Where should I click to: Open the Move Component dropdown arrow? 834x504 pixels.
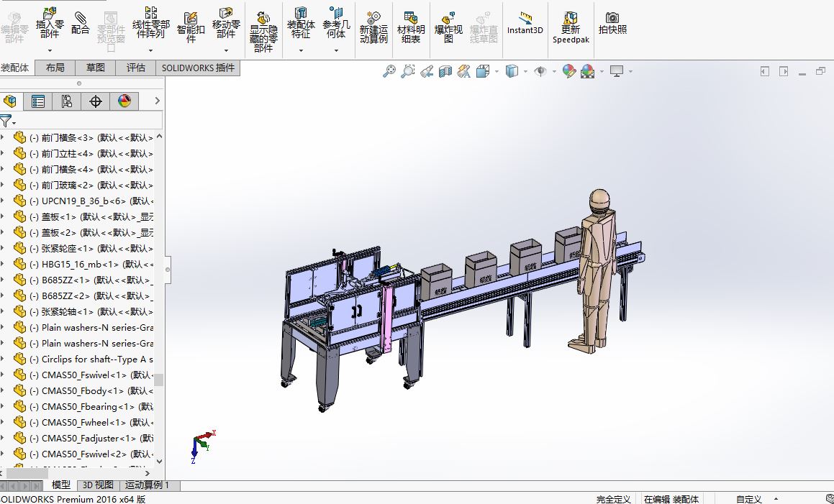pyautogui.click(x=226, y=50)
